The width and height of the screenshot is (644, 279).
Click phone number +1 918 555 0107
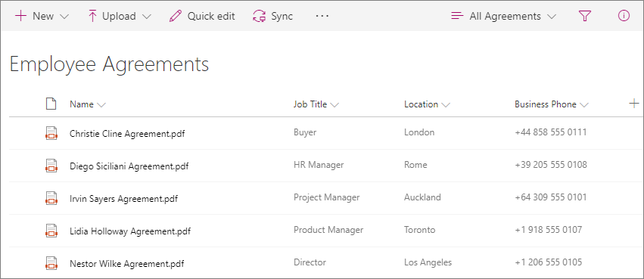coord(549,229)
